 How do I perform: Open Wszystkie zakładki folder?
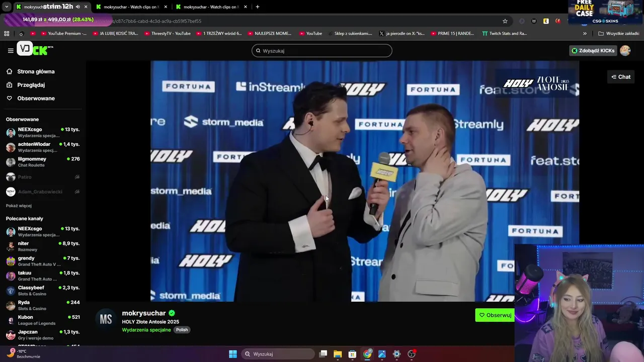point(618,34)
